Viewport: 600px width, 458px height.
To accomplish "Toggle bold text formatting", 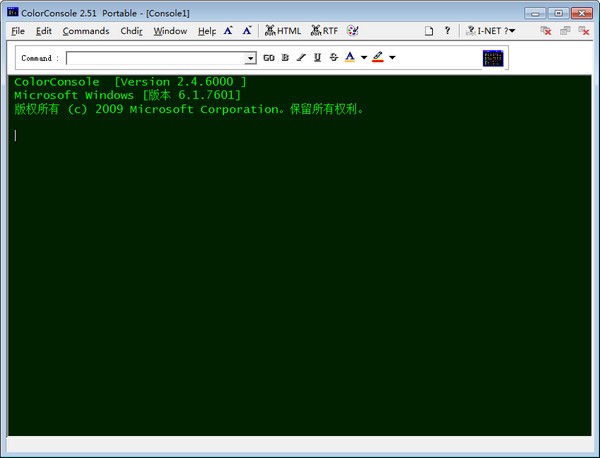I will click(285, 58).
